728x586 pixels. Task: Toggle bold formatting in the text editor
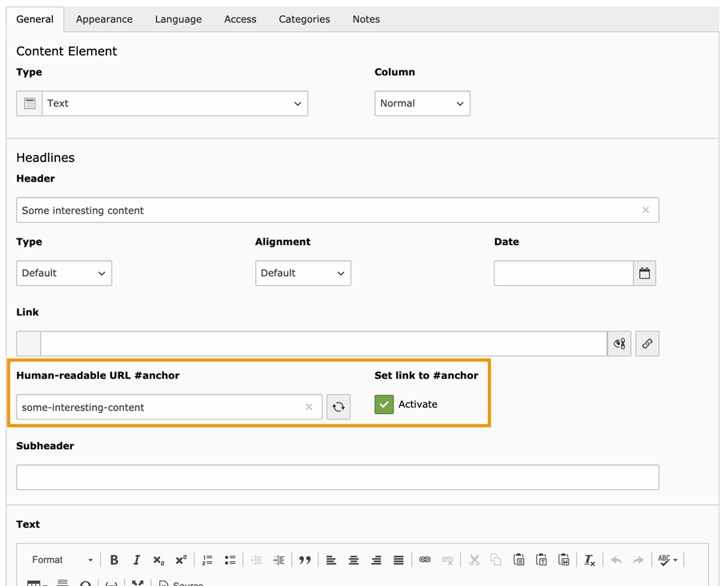(114, 560)
